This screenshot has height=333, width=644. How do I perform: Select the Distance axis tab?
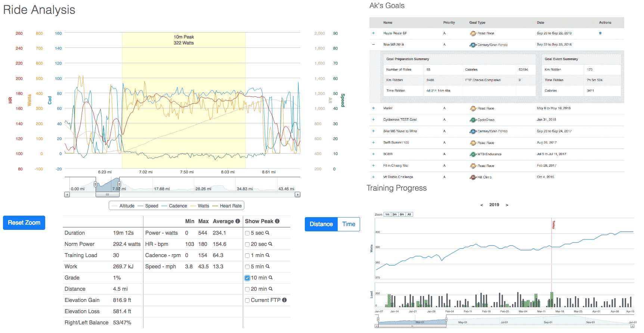pos(321,224)
